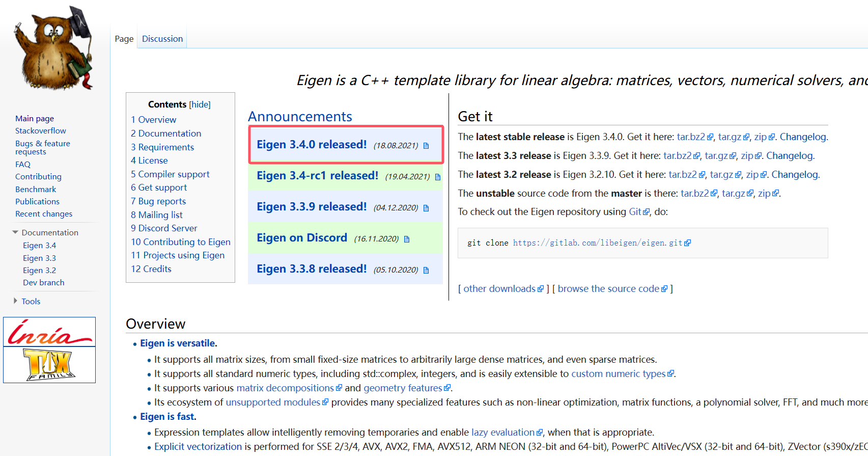Open Eigen 3.3 documentation link
The width and height of the screenshot is (868, 456).
39,258
